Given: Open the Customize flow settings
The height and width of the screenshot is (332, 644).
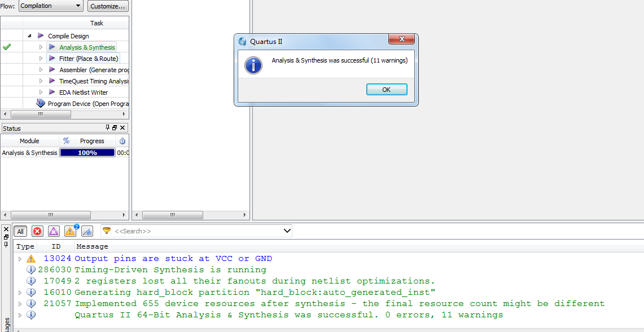Looking at the screenshot, I should click(x=108, y=6).
